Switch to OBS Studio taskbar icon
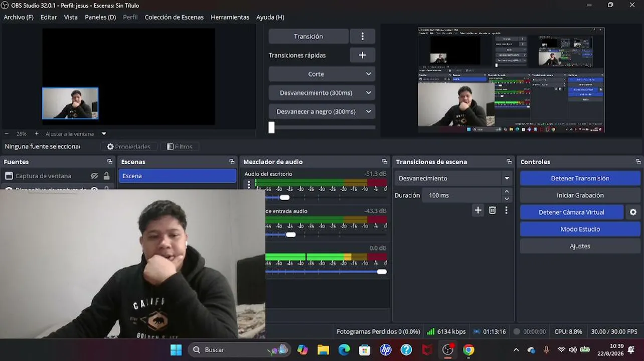Screen dimensions: 644x361 (448, 350)
